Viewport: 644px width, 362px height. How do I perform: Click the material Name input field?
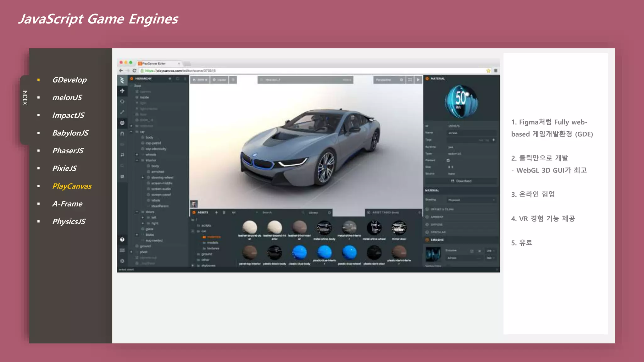point(472,133)
